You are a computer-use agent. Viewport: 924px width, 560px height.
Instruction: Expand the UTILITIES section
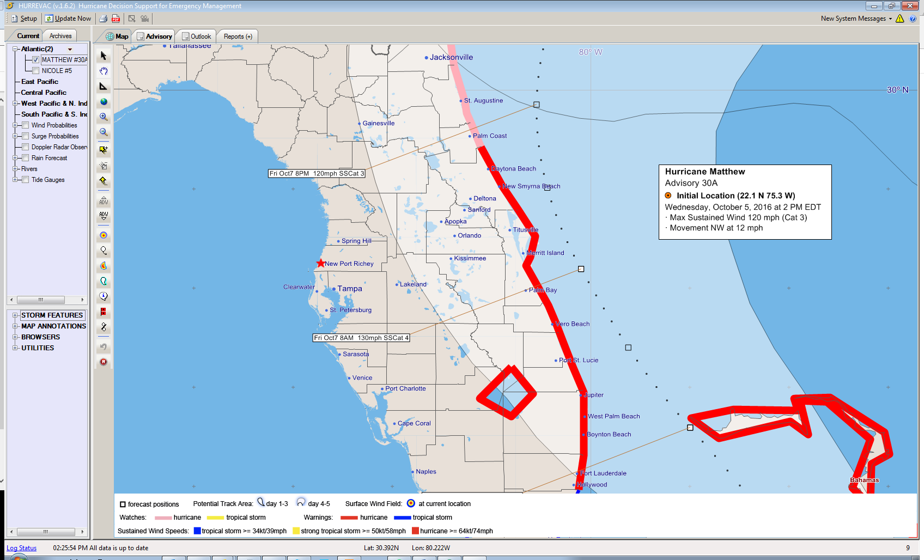[x=15, y=348]
